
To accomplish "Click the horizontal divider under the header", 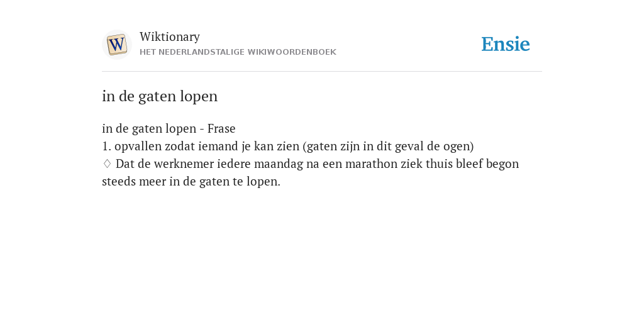I will coord(322,72).
